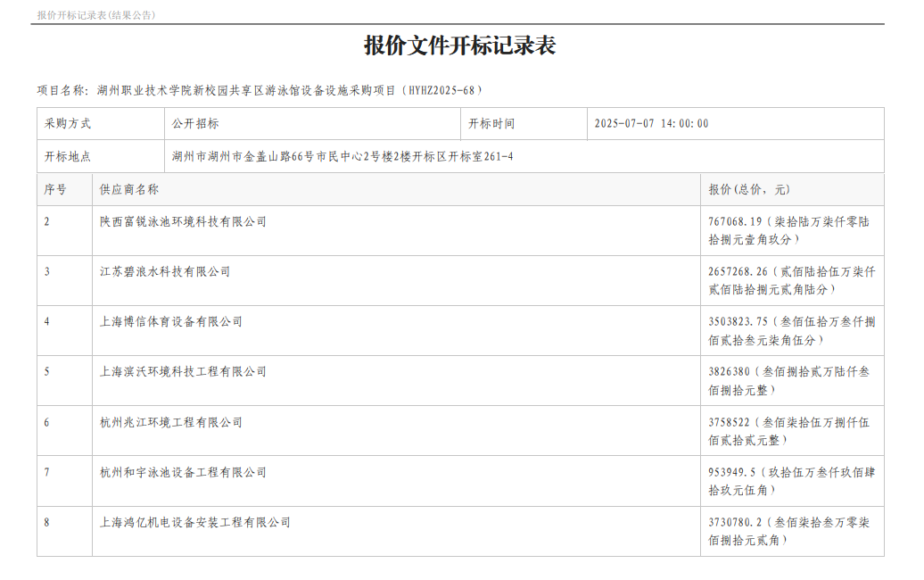Click the quote 3826380 cell
Screen dimensions: 924x580
[x=793, y=381]
